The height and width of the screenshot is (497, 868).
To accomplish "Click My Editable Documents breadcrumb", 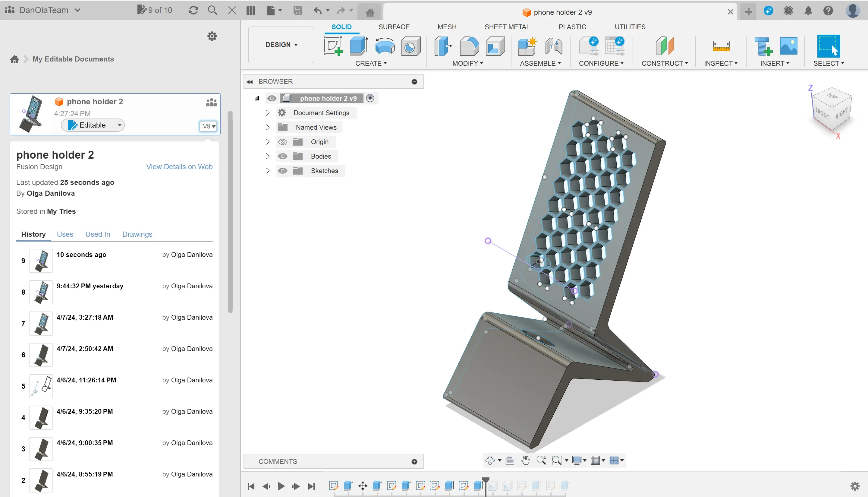I will coord(73,59).
